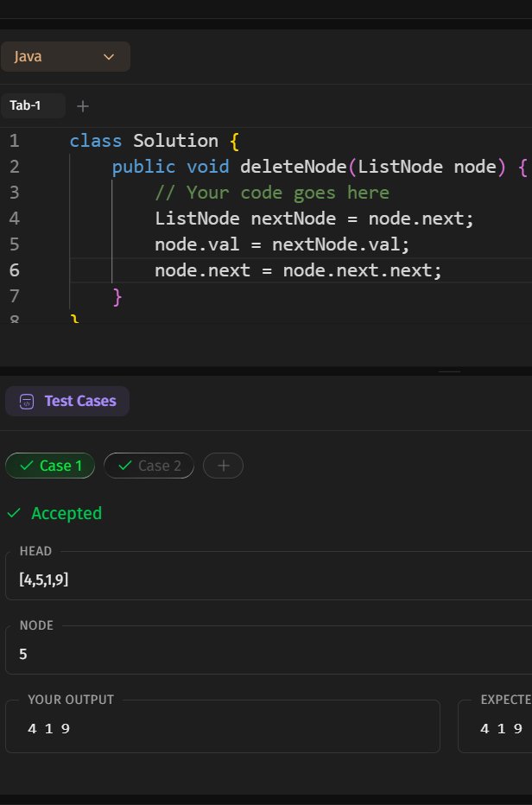Add a new test case with the plus button

pos(223,466)
